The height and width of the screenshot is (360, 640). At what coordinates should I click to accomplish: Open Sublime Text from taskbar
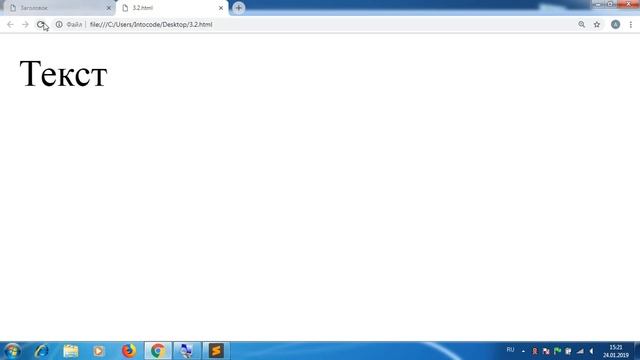click(x=216, y=351)
